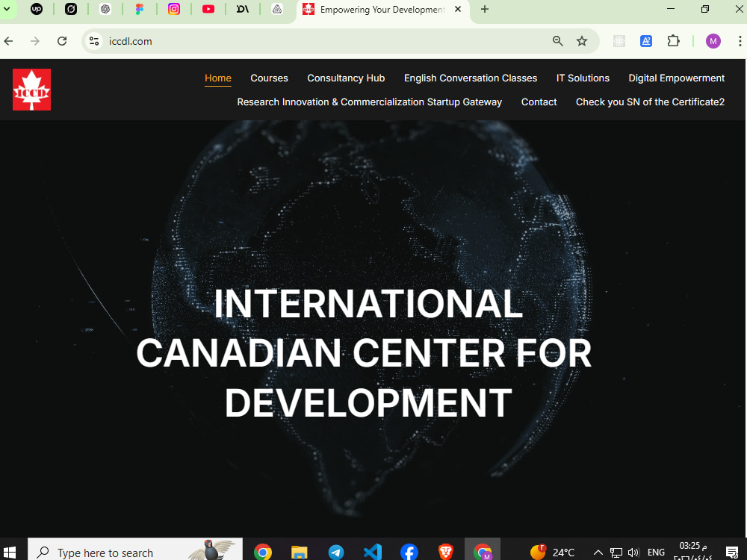This screenshot has height=560, width=747.
Task: Click the browser forward arrow
Action: pyautogui.click(x=35, y=41)
